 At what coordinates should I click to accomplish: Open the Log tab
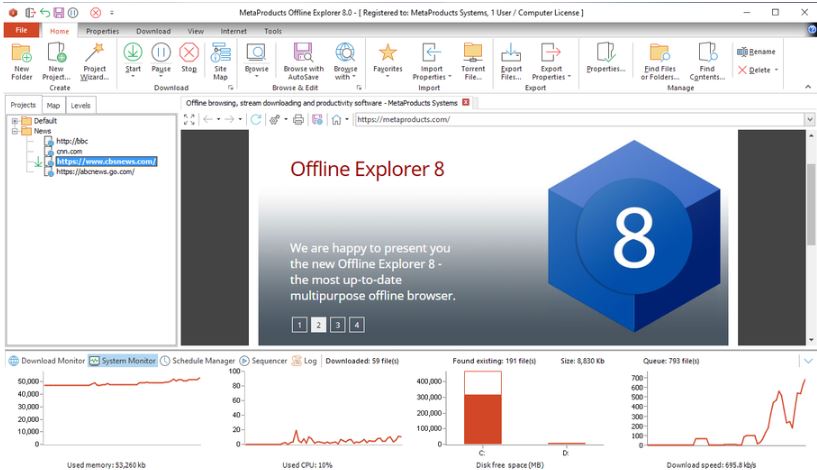[x=304, y=361]
